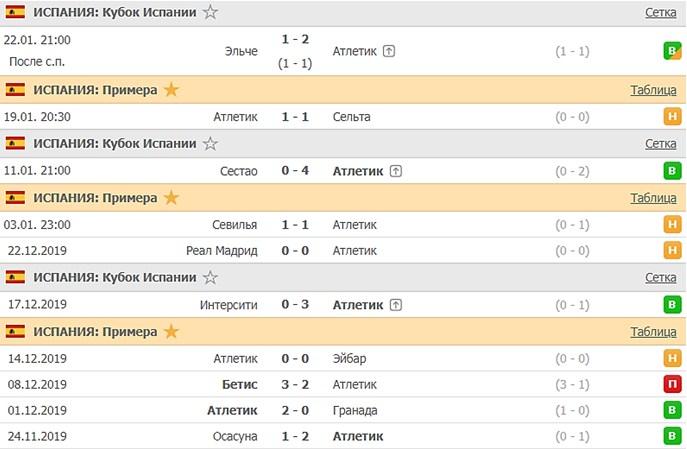687x449 pixels.
Task: Click Н badge in Реал Мадрид–Атлетик row
Action: click(x=674, y=250)
